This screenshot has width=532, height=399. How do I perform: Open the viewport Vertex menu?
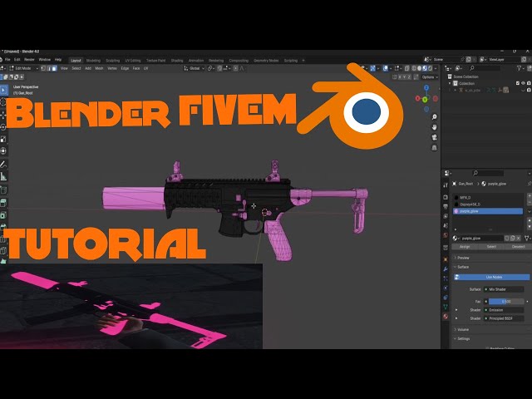112,68
